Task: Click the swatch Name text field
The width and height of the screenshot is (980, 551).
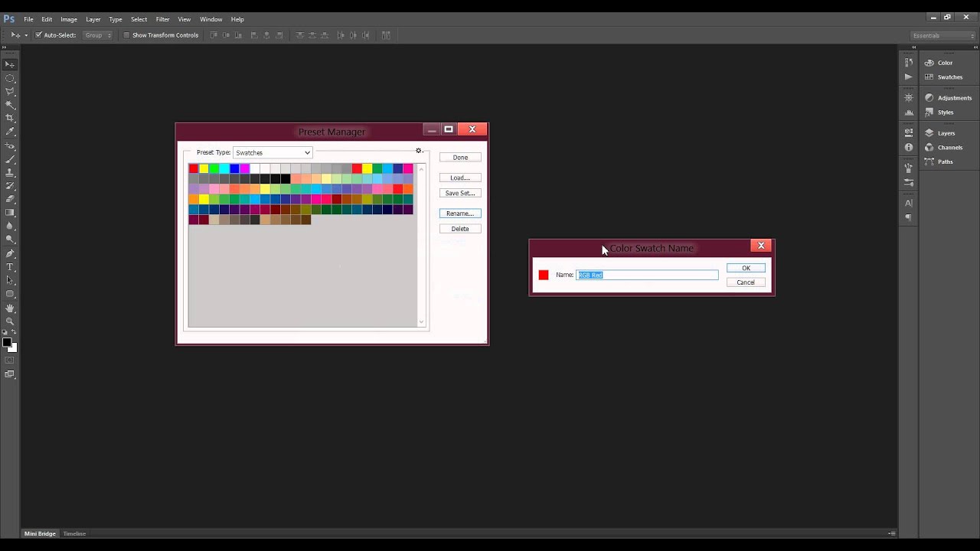Action: pyautogui.click(x=647, y=275)
